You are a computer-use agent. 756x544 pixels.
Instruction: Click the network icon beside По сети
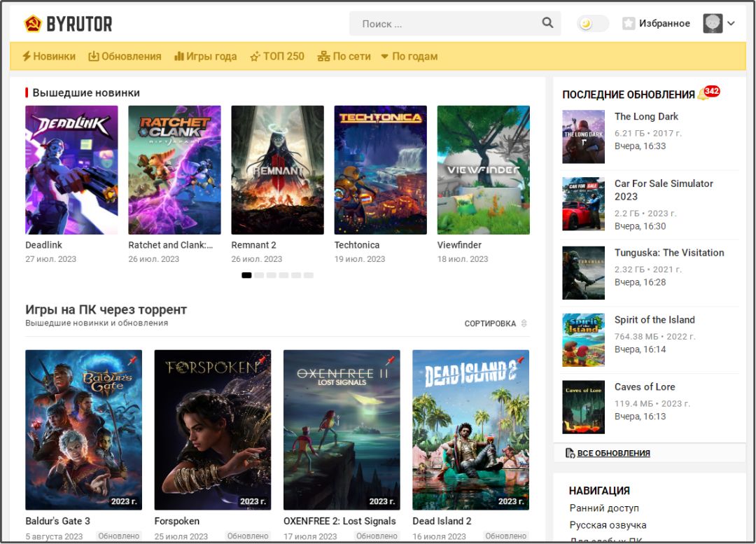click(323, 57)
